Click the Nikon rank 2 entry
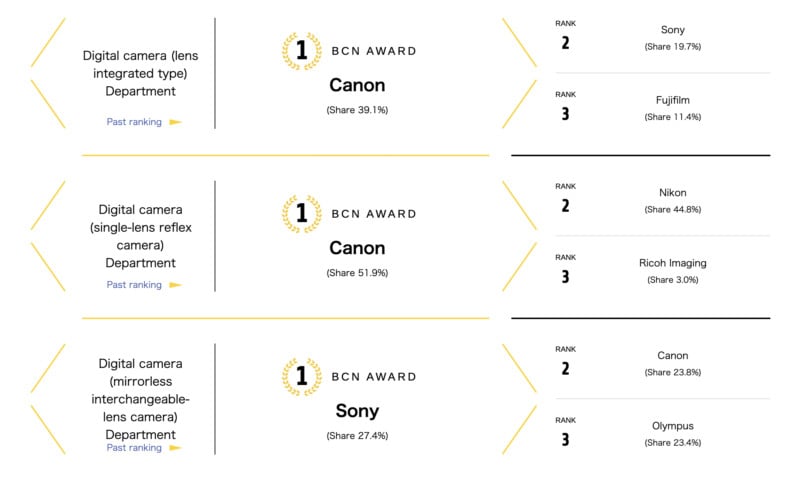This screenshot has width=800, height=479. point(673,193)
